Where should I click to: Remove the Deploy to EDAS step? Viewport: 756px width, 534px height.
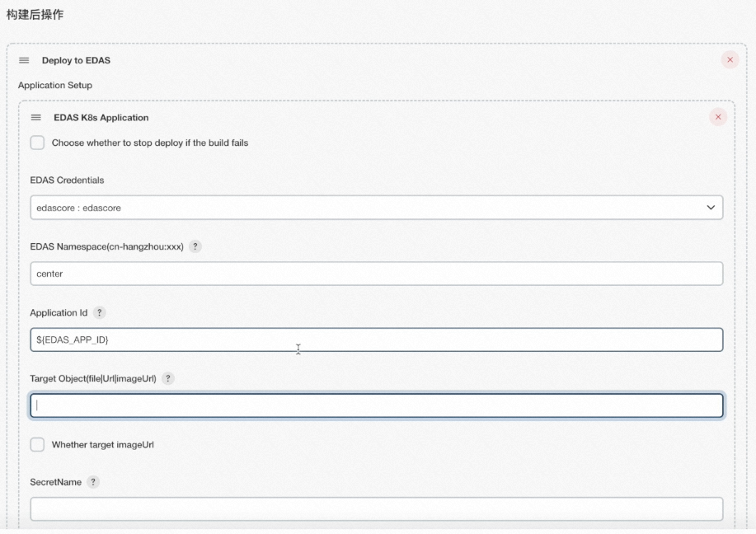point(730,60)
